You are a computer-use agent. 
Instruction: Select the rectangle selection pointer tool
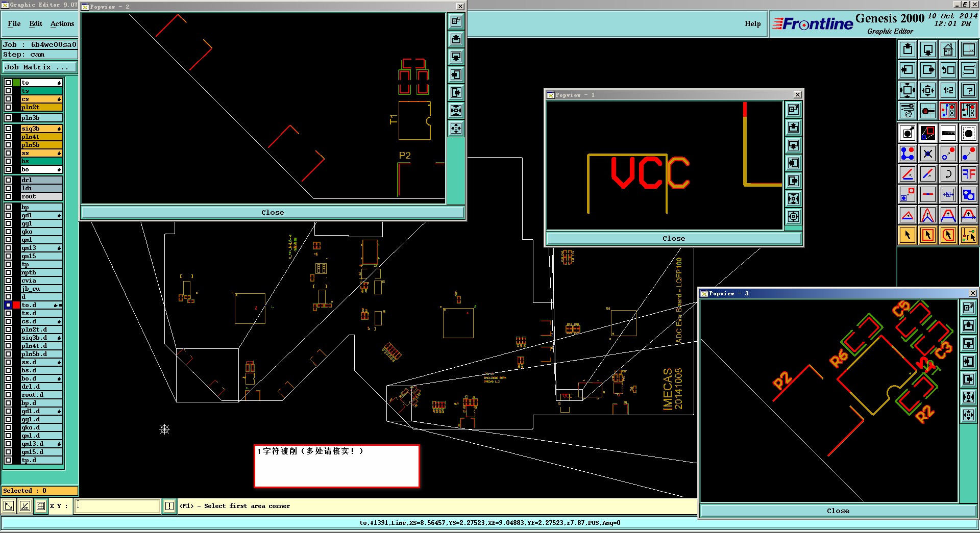tap(928, 235)
